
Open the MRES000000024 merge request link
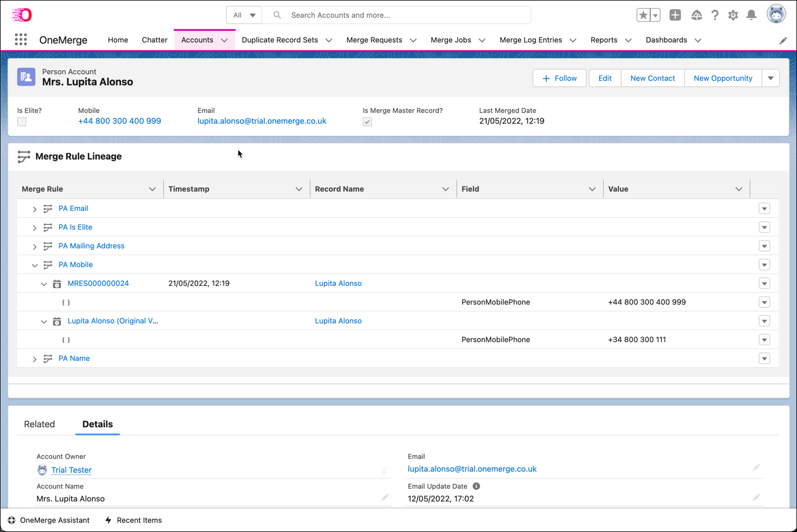(98, 283)
